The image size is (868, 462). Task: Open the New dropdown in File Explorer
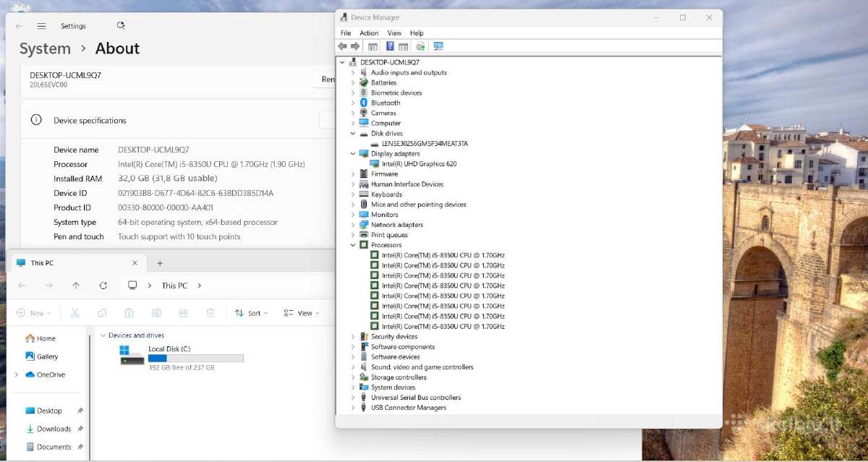click(x=33, y=313)
